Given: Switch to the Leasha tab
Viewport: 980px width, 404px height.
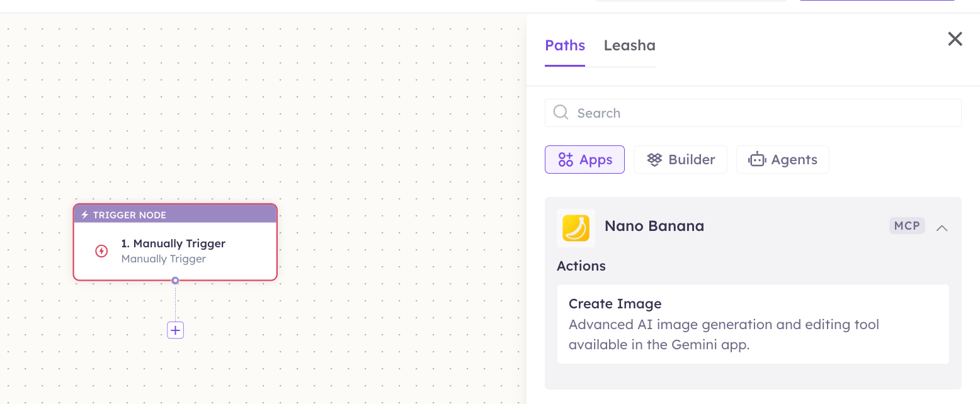Looking at the screenshot, I should 629,45.
